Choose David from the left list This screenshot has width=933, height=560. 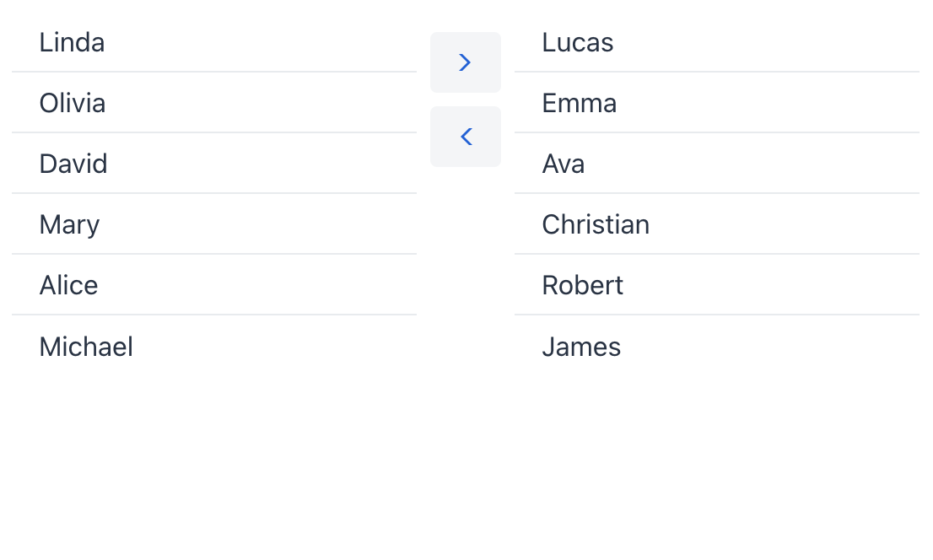tap(73, 164)
